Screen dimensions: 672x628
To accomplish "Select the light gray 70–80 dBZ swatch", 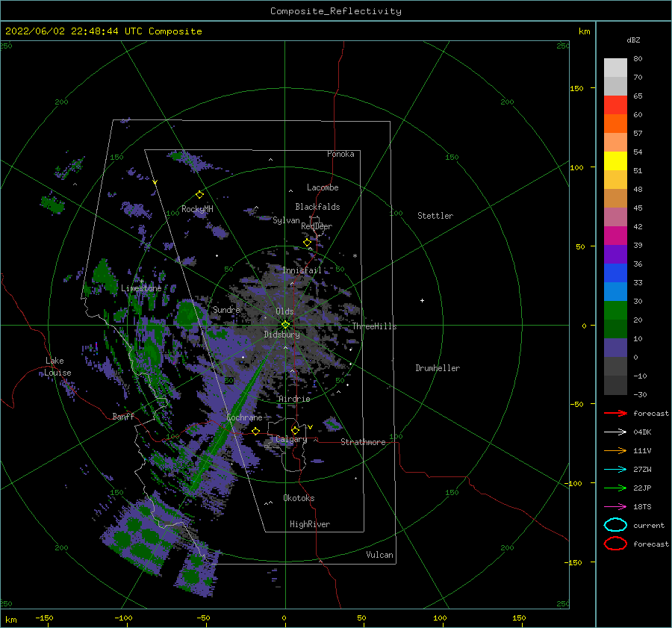I will 615,68.
